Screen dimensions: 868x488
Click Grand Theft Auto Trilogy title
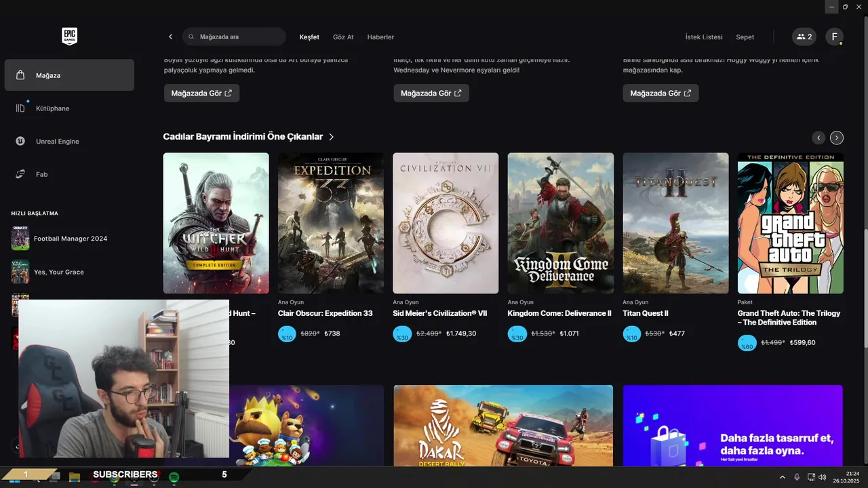(789, 317)
